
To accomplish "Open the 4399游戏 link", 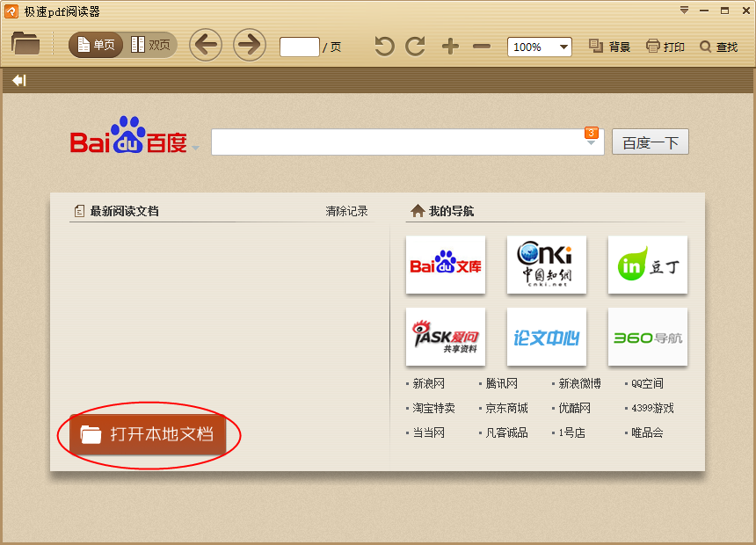I will pyautogui.click(x=652, y=408).
